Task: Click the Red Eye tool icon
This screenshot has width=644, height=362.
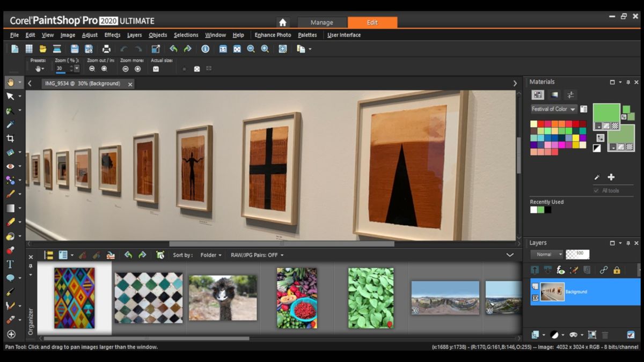Action: 10,166
